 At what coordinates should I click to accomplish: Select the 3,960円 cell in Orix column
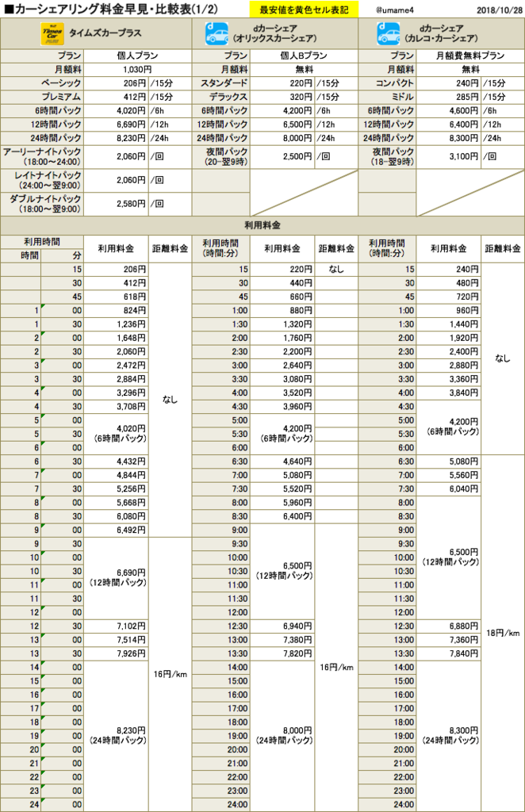point(282,407)
